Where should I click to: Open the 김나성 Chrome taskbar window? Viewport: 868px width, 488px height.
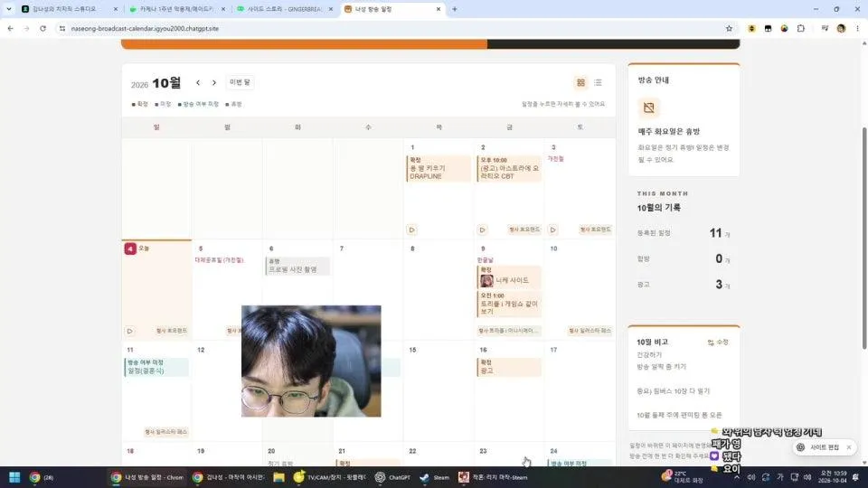point(229,477)
